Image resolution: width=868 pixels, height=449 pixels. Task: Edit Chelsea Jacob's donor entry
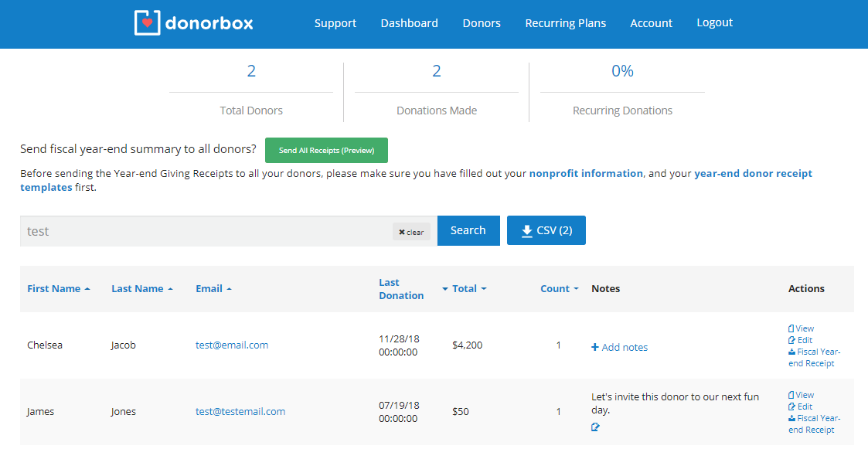pos(801,340)
